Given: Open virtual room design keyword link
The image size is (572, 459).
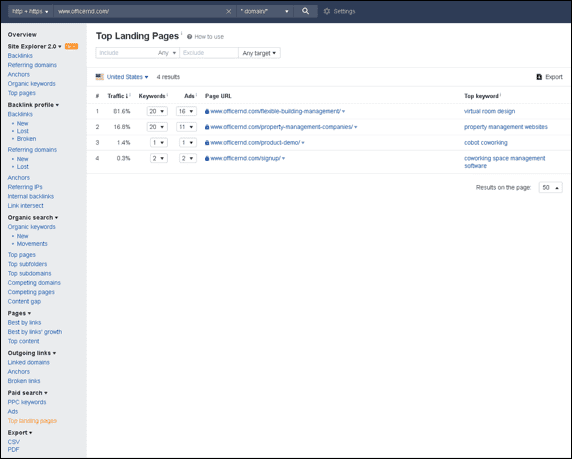Looking at the screenshot, I should click(489, 111).
